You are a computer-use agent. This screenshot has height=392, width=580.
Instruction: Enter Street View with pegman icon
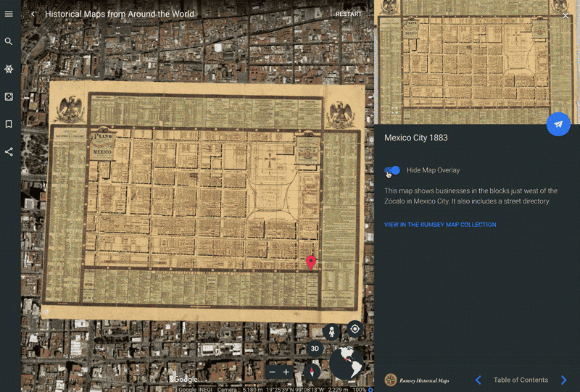point(331,331)
